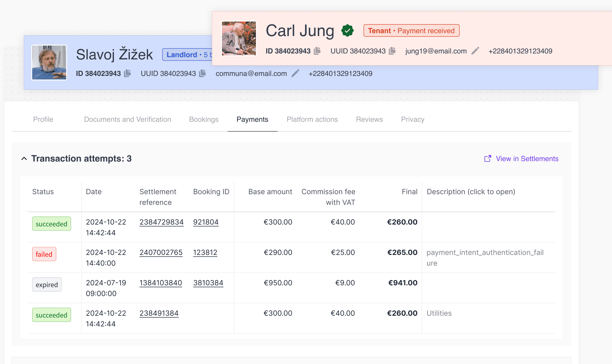Open settlement reference 2384729834
Viewport: 612px width, 364px height.
161,222
